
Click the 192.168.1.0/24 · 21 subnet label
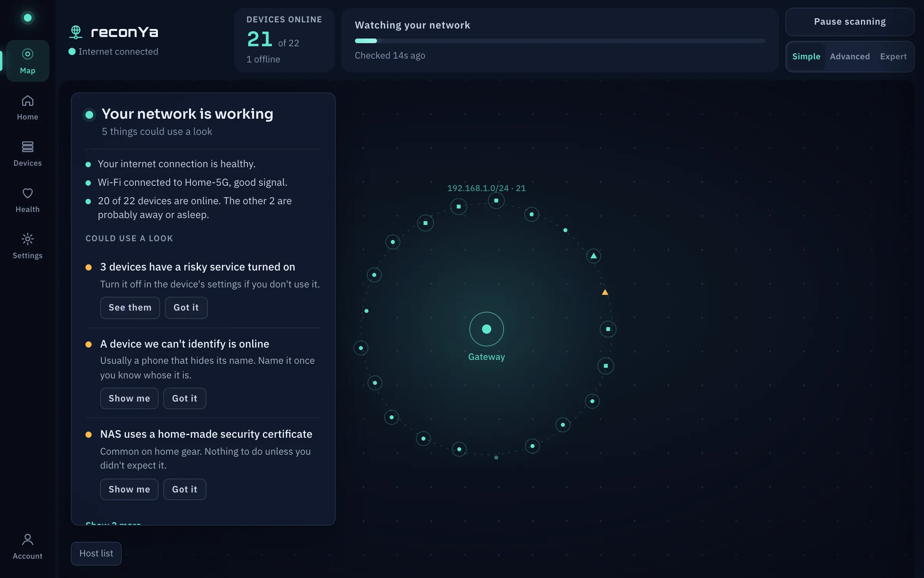click(x=486, y=188)
